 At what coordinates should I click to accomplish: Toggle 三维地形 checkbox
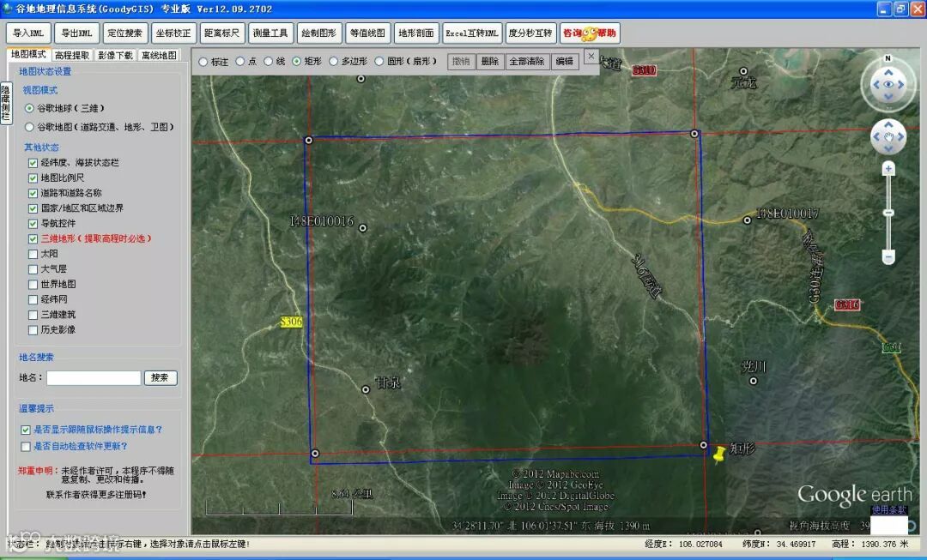point(33,238)
